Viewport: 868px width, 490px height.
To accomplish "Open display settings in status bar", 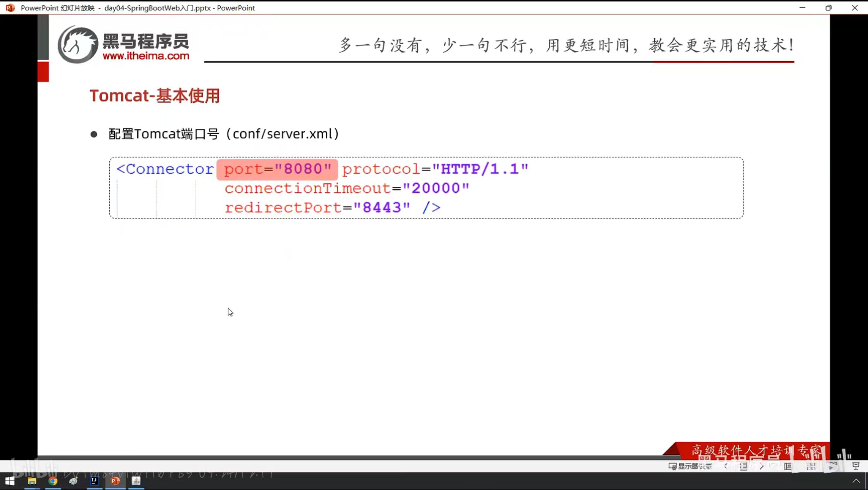I will pos(691,466).
